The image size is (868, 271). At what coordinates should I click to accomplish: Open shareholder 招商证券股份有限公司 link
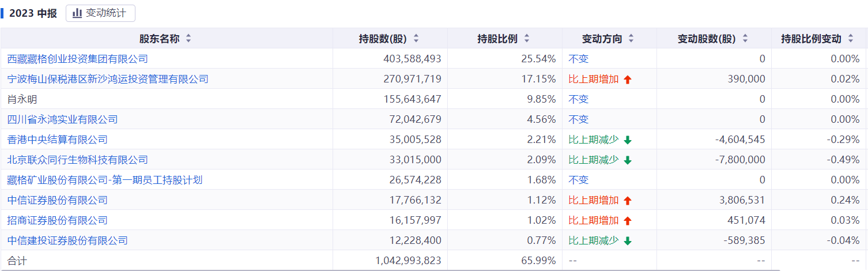(58, 220)
